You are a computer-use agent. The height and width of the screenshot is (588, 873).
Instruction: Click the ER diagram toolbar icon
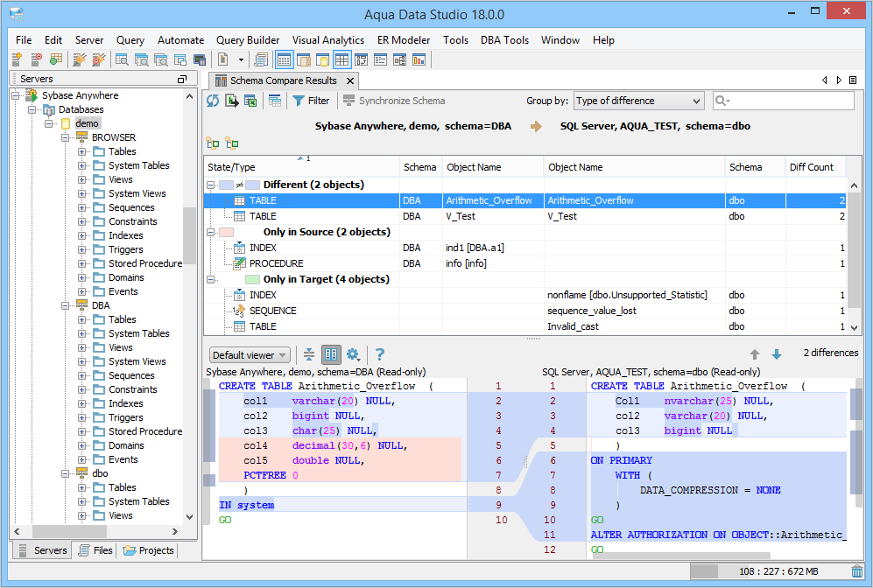400,59
